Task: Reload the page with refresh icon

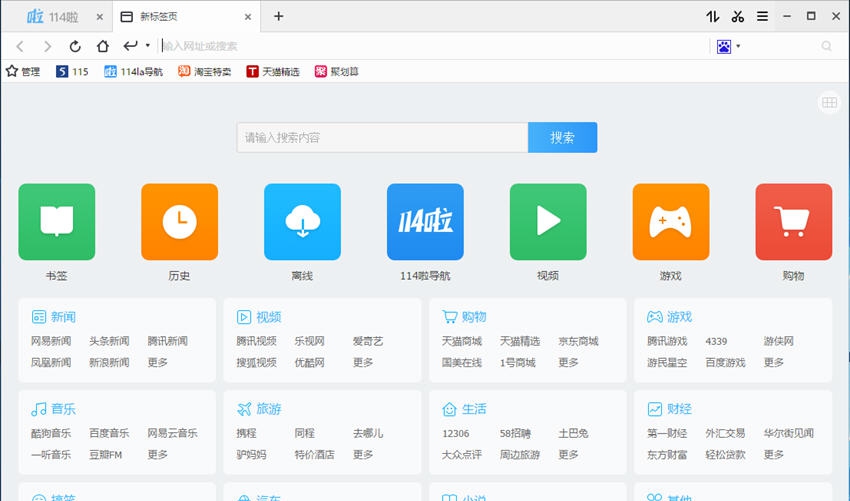Action: click(x=75, y=46)
